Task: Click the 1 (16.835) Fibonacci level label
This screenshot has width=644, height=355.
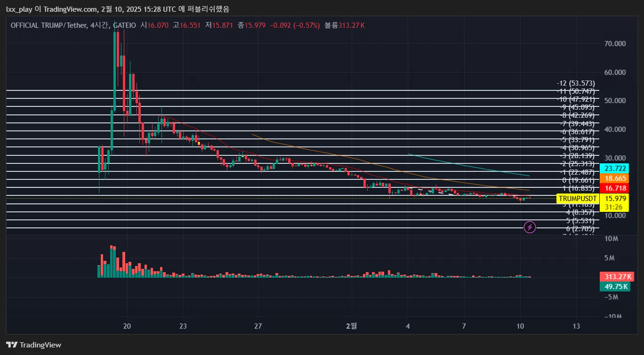Action: coord(579,188)
